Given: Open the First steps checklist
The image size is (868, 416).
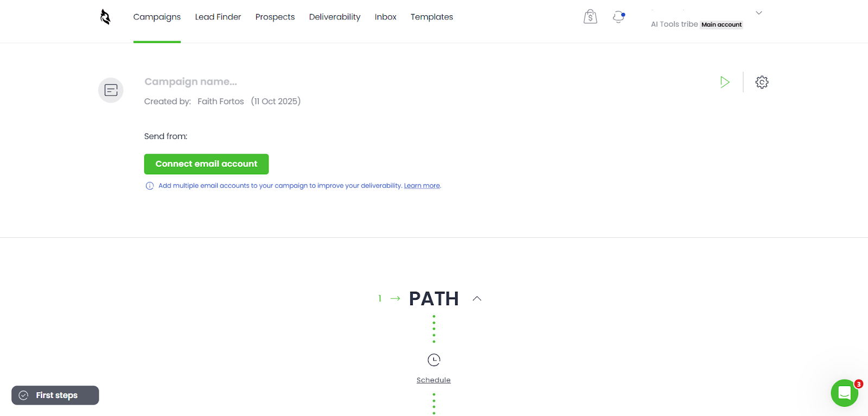Looking at the screenshot, I should click(55, 395).
